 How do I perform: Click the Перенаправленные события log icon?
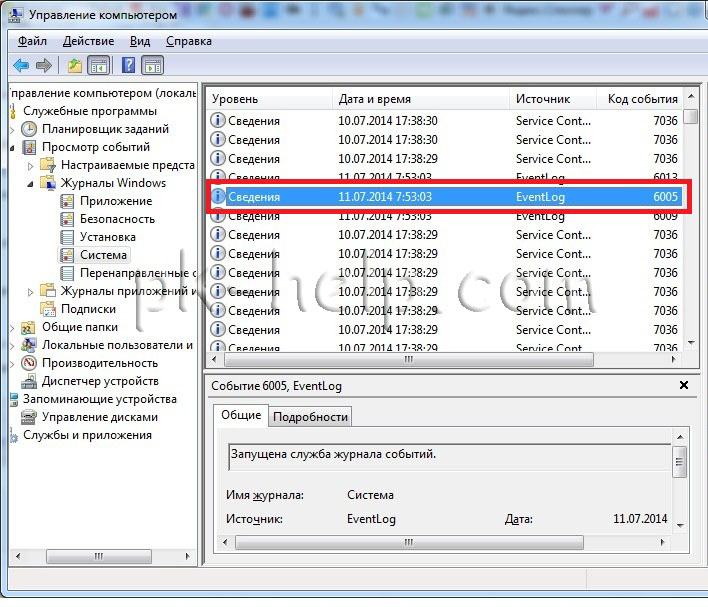pos(67,273)
